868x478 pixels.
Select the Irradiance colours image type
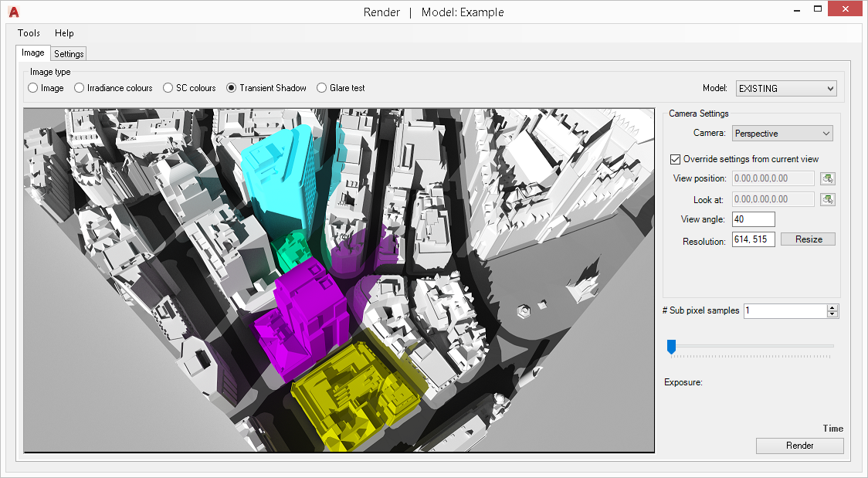pyautogui.click(x=79, y=88)
